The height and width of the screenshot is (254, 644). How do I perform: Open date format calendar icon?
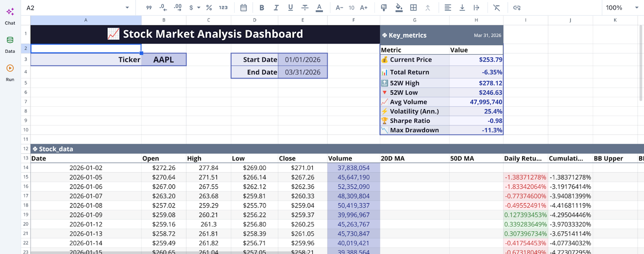(243, 7)
